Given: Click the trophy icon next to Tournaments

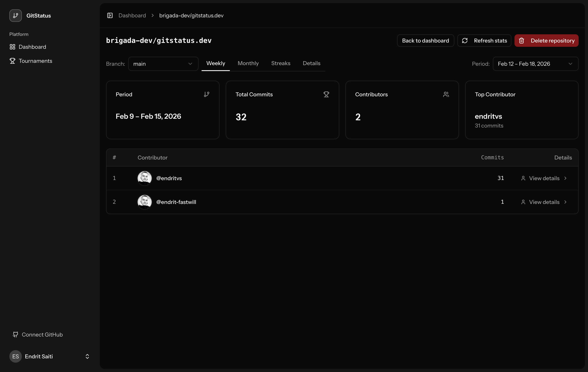Looking at the screenshot, I should pos(12,61).
